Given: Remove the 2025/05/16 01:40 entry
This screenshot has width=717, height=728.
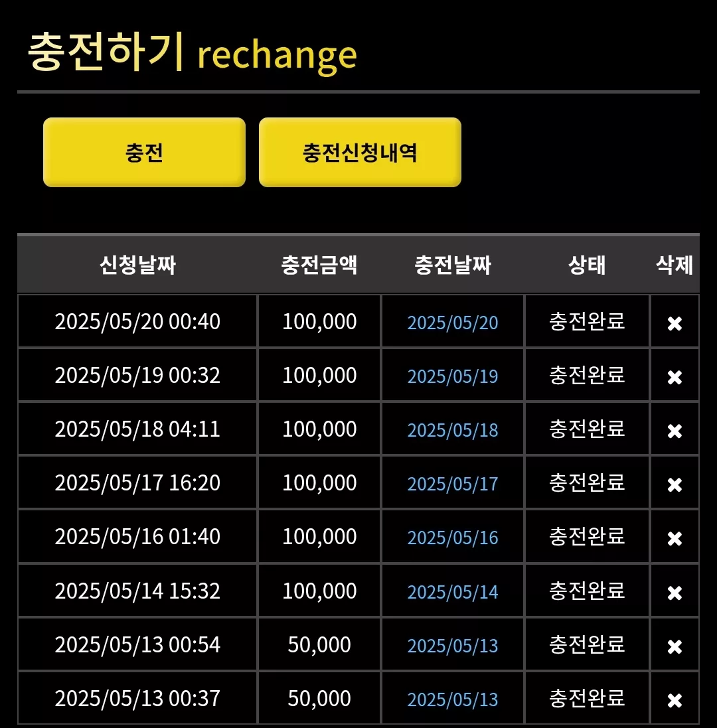Looking at the screenshot, I should [x=675, y=539].
